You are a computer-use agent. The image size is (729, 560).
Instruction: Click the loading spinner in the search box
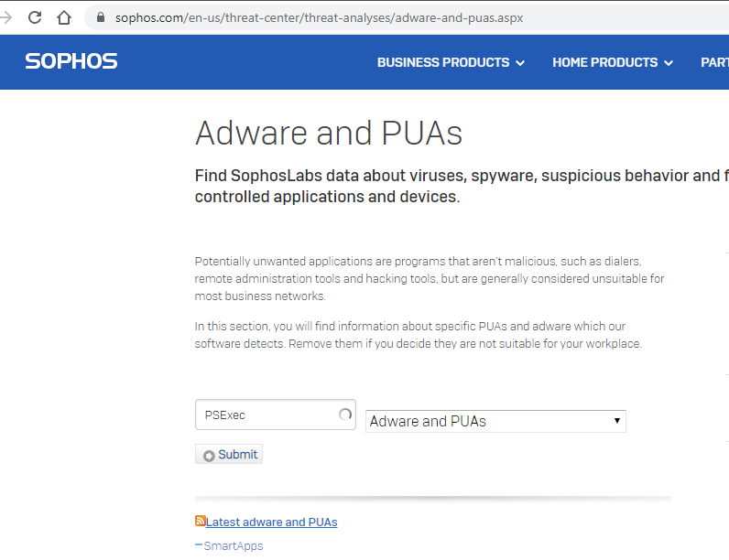pyautogui.click(x=345, y=415)
